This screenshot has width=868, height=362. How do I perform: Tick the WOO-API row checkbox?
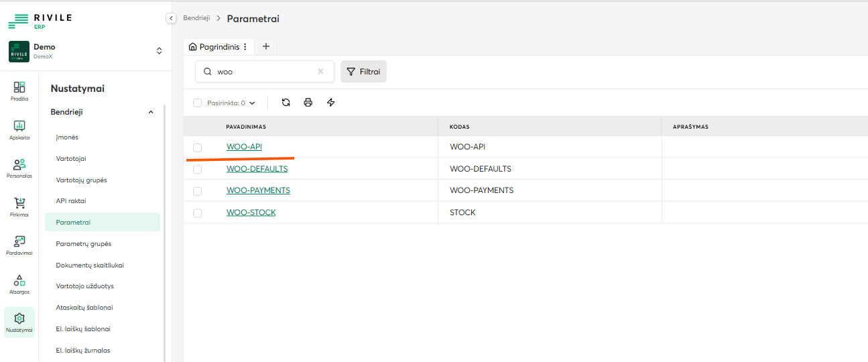(197, 147)
